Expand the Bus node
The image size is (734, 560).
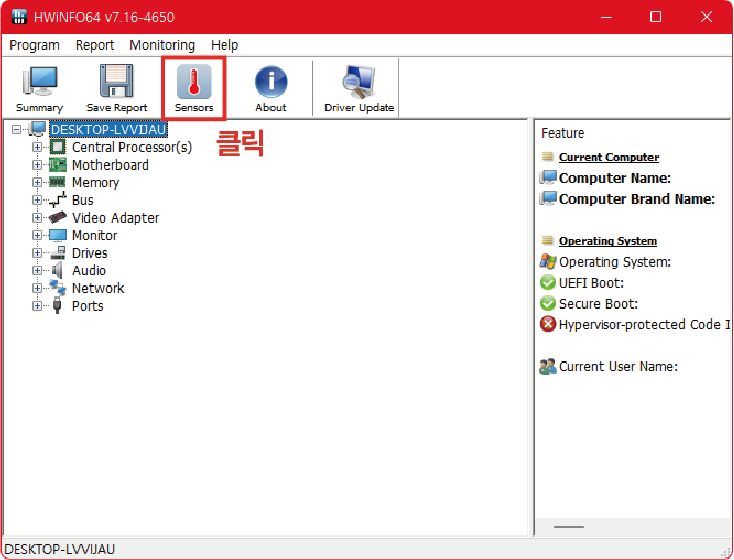37,200
